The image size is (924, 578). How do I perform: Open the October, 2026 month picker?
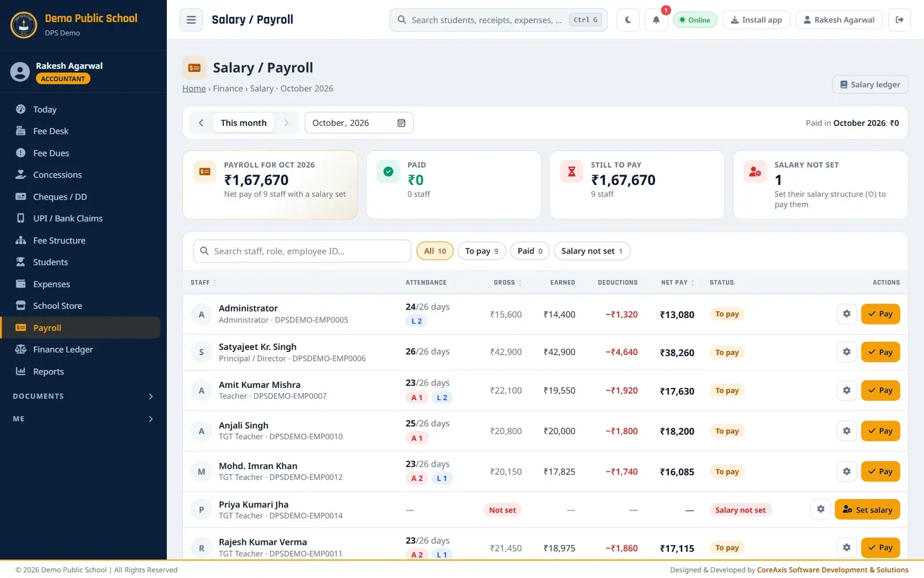[359, 123]
